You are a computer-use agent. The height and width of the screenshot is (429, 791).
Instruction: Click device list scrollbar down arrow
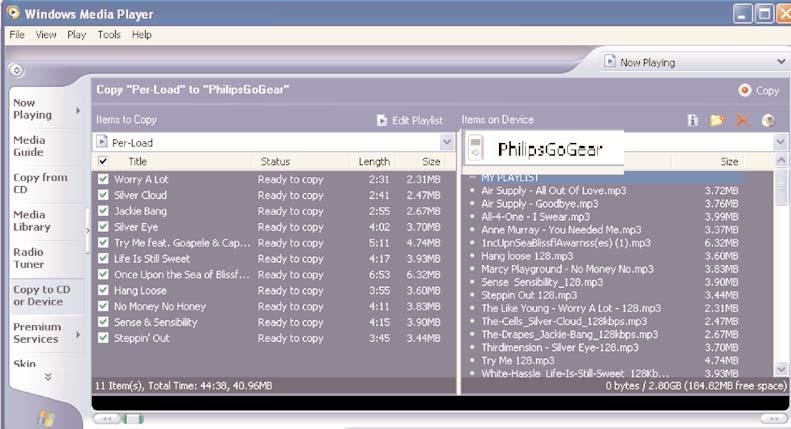tap(780, 369)
